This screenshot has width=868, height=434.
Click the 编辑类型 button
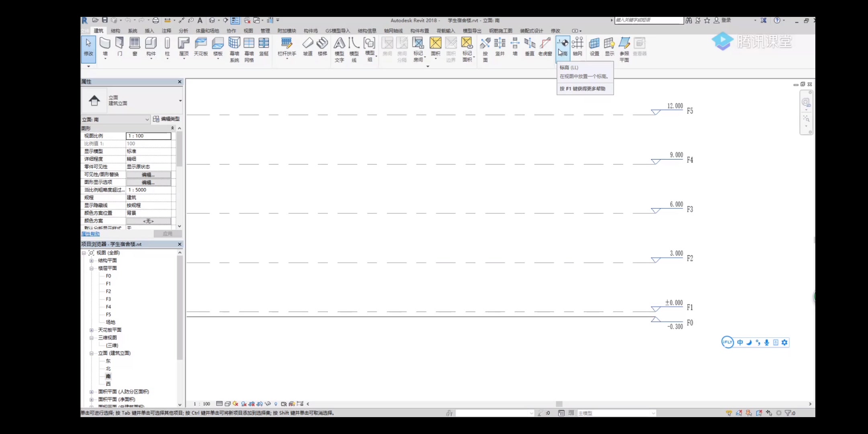[166, 119]
